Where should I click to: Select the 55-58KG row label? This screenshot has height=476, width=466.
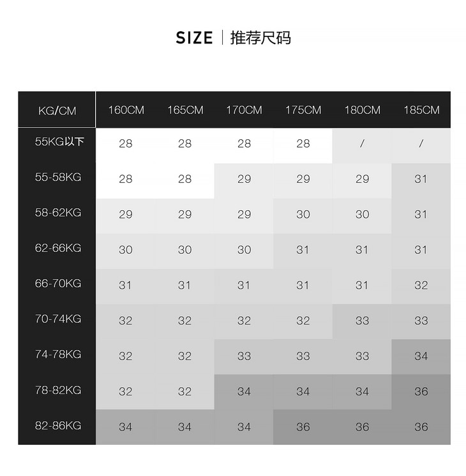click(x=58, y=177)
